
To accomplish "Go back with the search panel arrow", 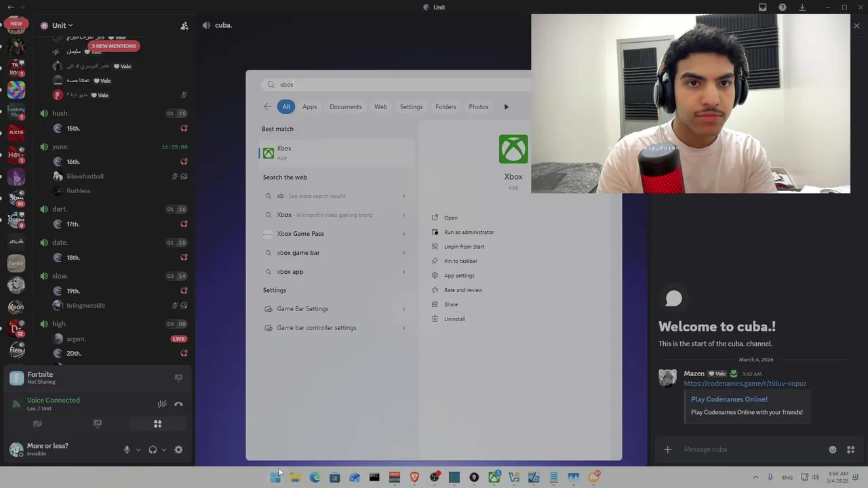I will [x=267, y=106].
